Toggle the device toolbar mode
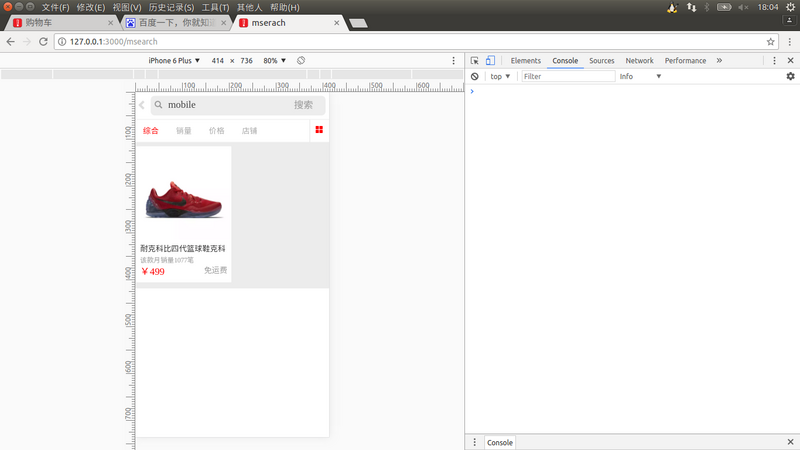 490,60
